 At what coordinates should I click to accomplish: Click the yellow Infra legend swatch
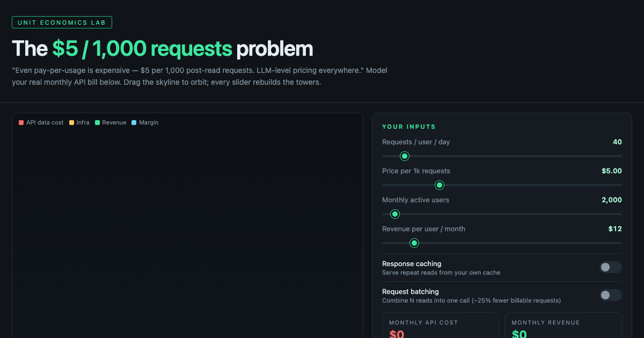click(71, 123)
